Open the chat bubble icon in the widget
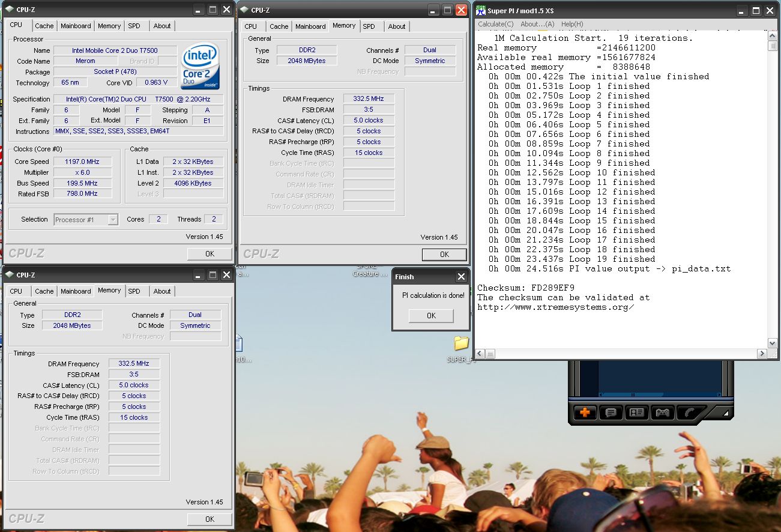 (x=611, y=413)
